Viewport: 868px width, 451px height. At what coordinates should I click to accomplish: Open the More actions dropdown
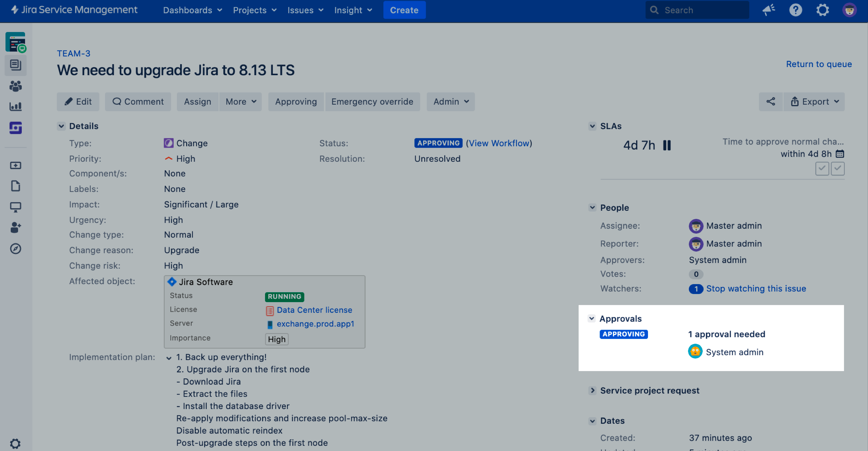pos(241,102)
